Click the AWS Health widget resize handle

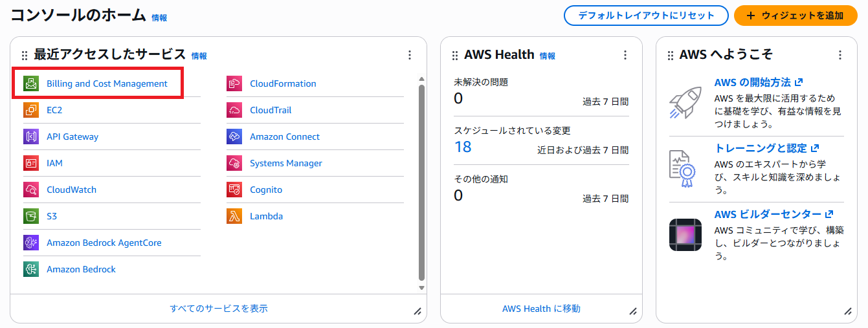[632, 311]
